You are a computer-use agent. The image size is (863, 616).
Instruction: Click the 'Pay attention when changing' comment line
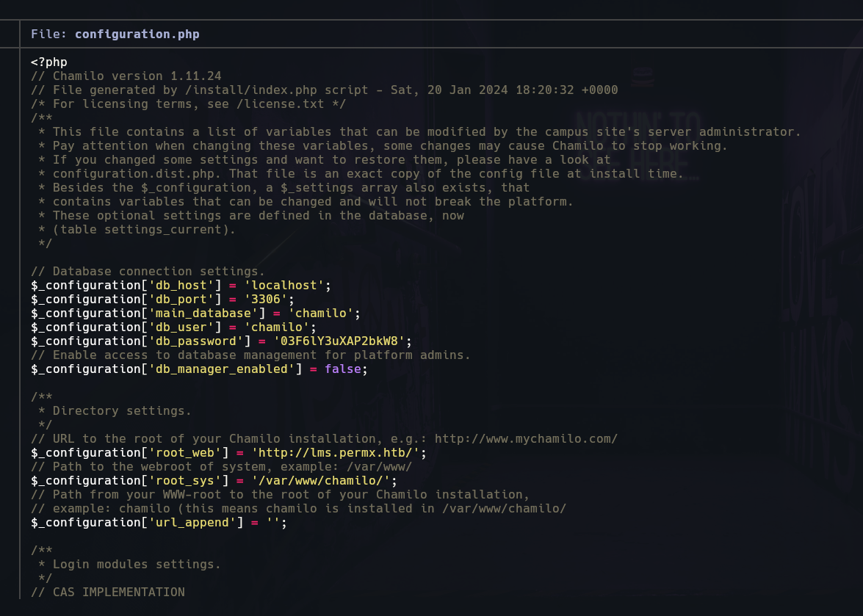pos(383,146)
